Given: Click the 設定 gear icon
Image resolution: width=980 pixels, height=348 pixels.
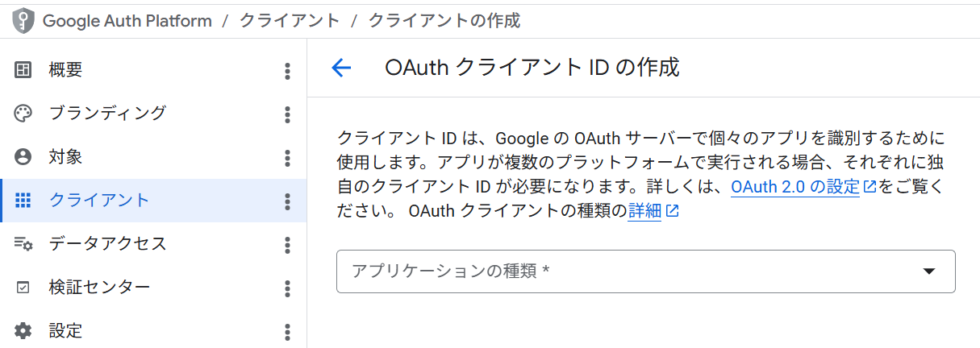Looking at the screenshot, I should [23, 330].
